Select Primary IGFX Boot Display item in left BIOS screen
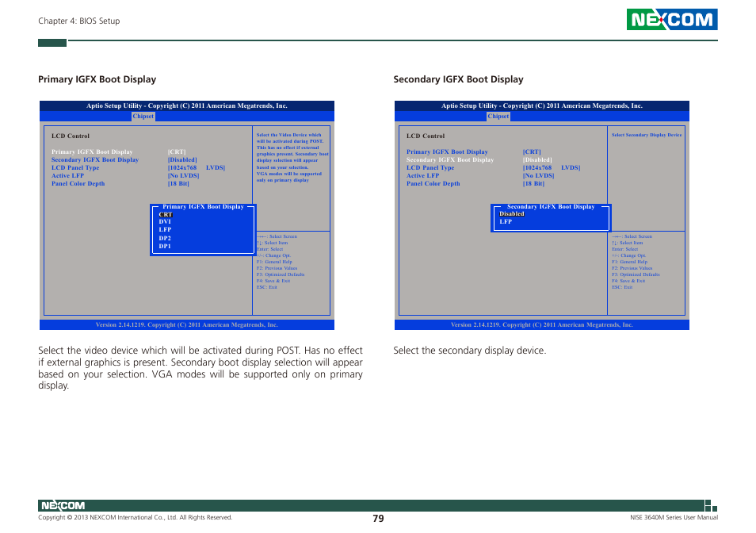 pyautogui.click(x=92, y=151)
